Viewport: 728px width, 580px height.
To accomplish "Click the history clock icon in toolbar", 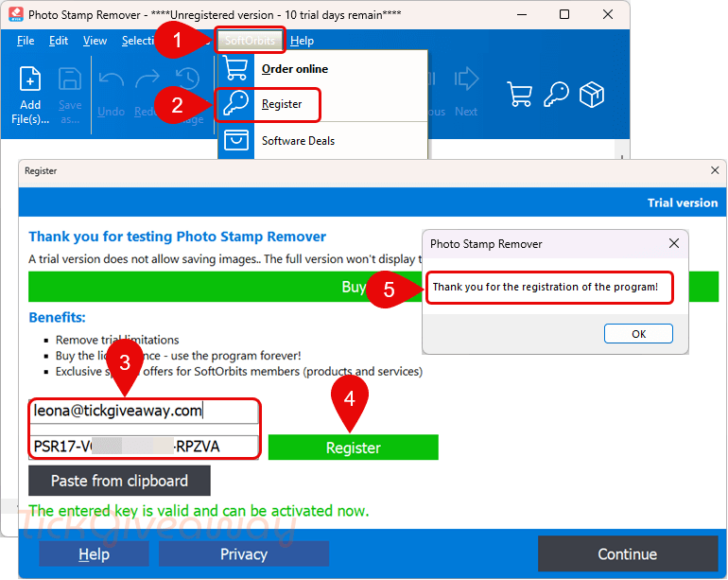I will coord(187,79).
